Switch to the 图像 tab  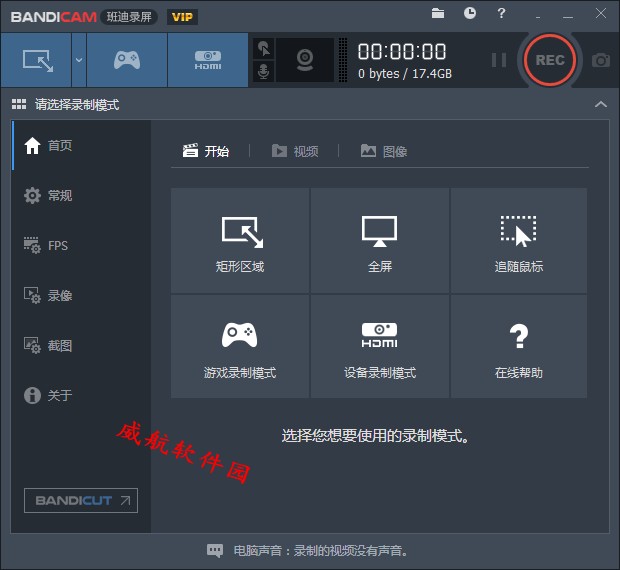(384, 151)
